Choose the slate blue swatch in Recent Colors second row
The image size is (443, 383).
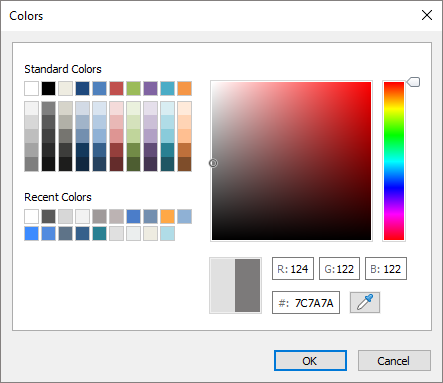tap(65, 233)
